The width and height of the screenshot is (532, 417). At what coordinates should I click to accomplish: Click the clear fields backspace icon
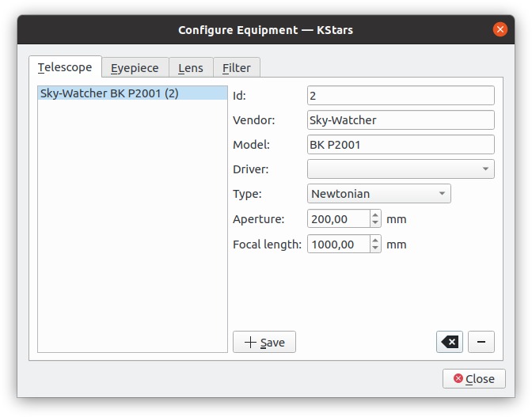point(450,342)
